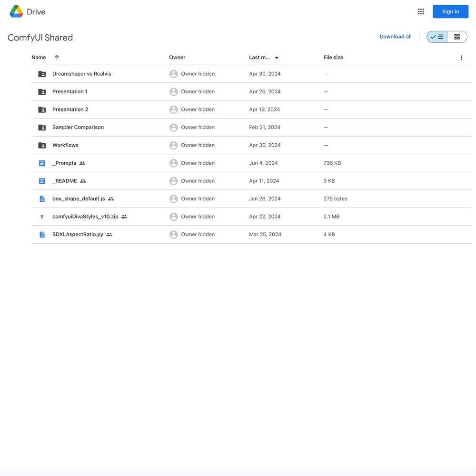Screen dimensions: 476x476
Task: Select the comfyuiDivaStyles_v10.zip file name
Action: tap(85, 217)
